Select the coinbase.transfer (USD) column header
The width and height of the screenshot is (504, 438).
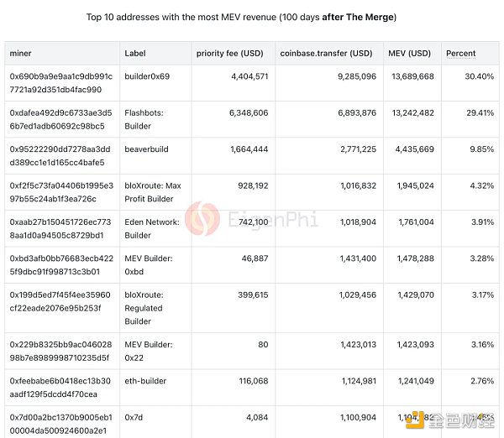click(x=324, y=53)
